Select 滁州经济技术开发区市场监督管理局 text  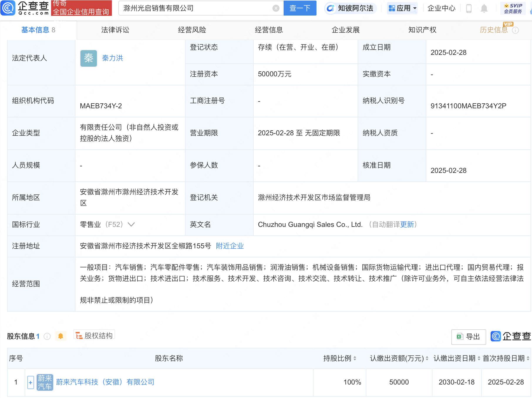[314, 198]
